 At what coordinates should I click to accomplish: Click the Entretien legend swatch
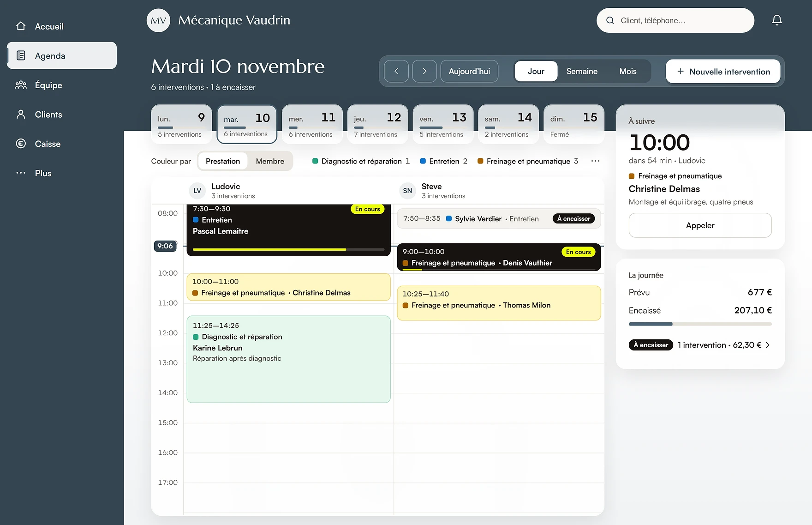423,161
